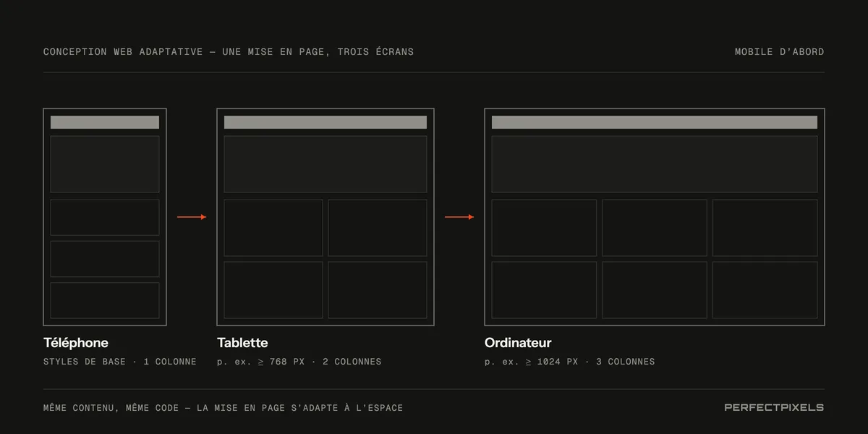
Task: Click the grey header bar in the tablet wireframe
Action: [325, 122]
